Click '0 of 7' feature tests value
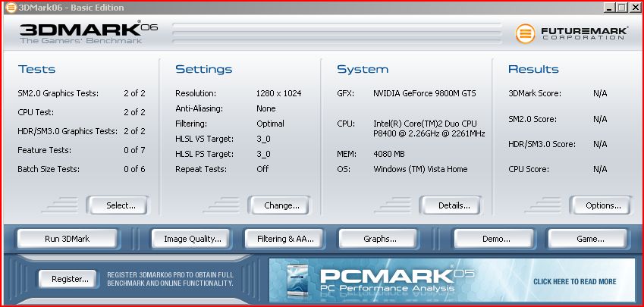This screenshot has width=644, height=307. coord(134,150)
